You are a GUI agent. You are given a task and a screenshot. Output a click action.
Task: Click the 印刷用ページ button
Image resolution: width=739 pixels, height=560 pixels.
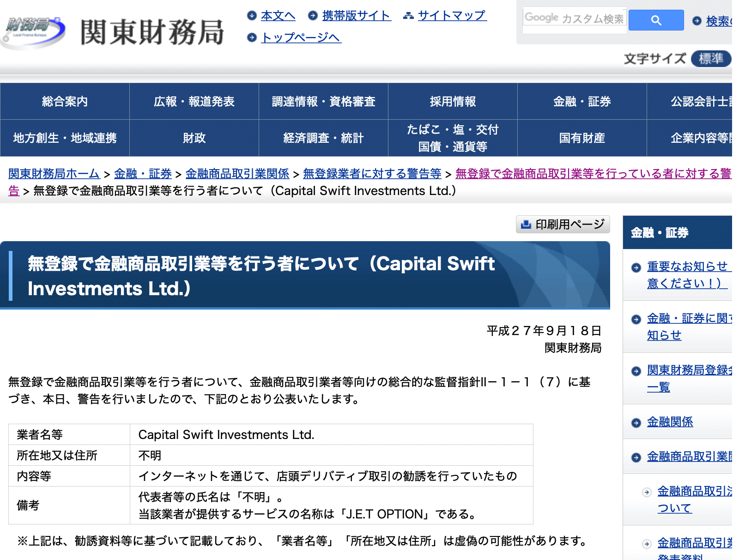pos(563,225)
